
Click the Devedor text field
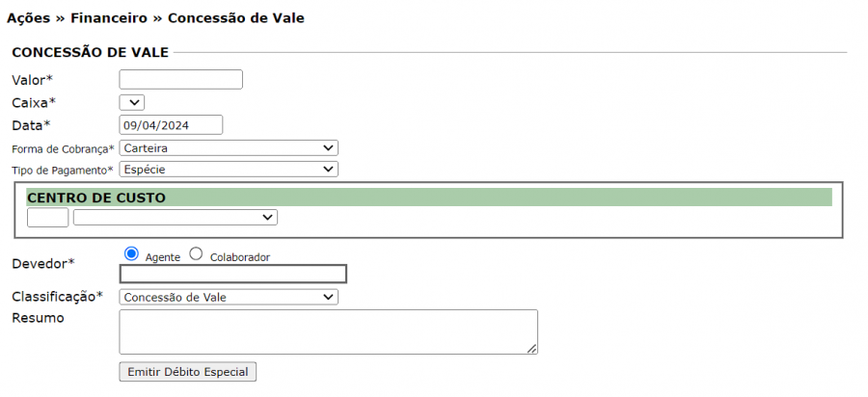tap(232, 274)
